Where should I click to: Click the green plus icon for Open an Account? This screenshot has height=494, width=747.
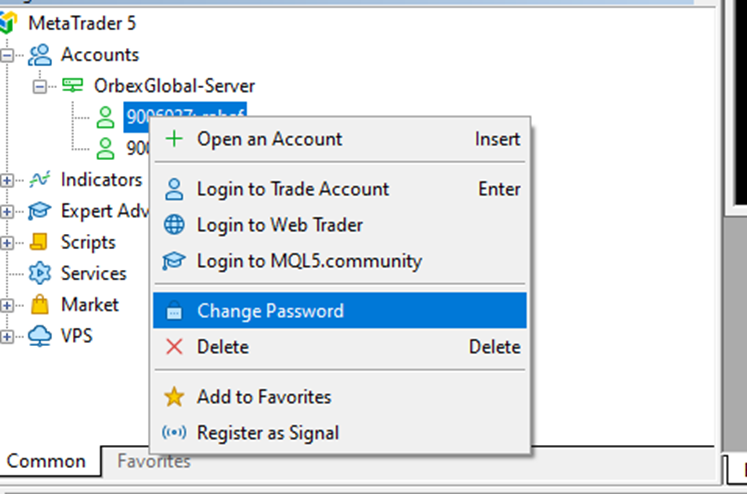click(x=174, y=139)
